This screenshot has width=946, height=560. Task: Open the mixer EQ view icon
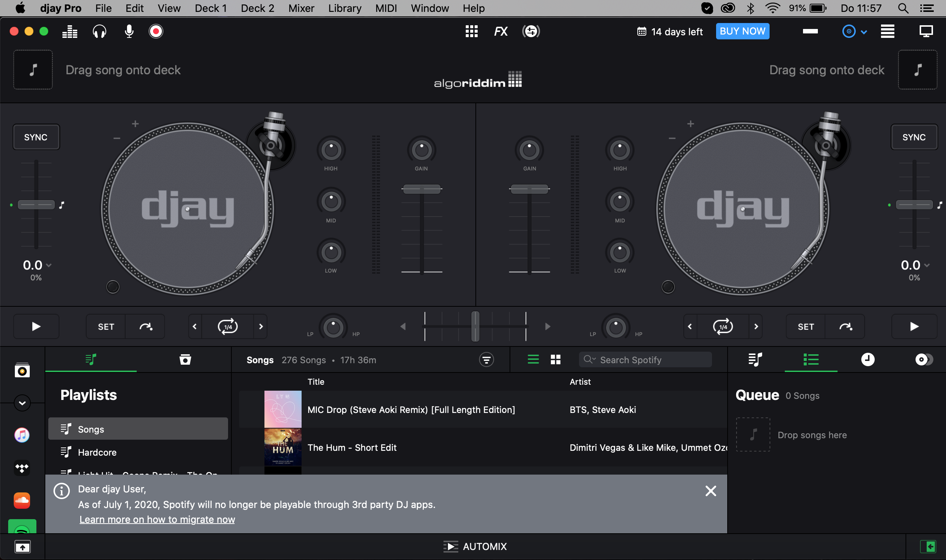coord(69,32)
